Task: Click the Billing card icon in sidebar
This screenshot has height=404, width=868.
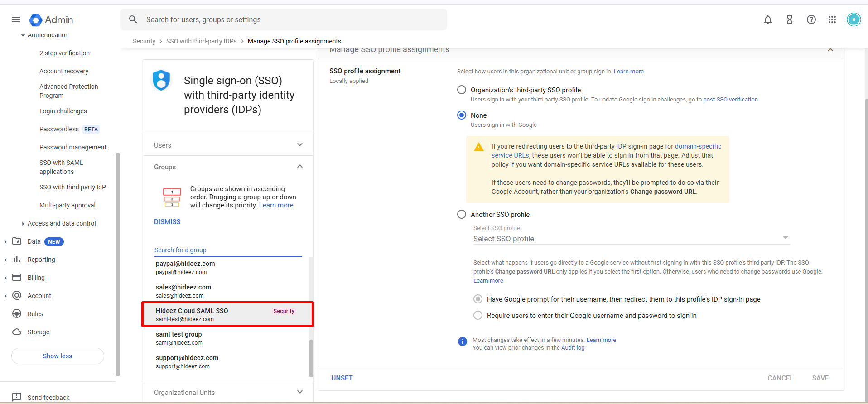Action: point(17,277)
